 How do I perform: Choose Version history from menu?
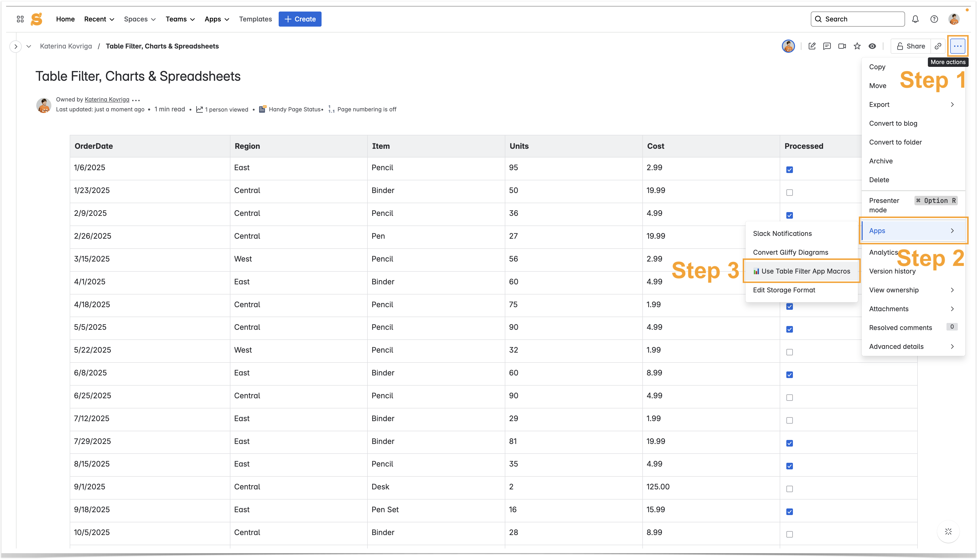click(x=892, y=271)
